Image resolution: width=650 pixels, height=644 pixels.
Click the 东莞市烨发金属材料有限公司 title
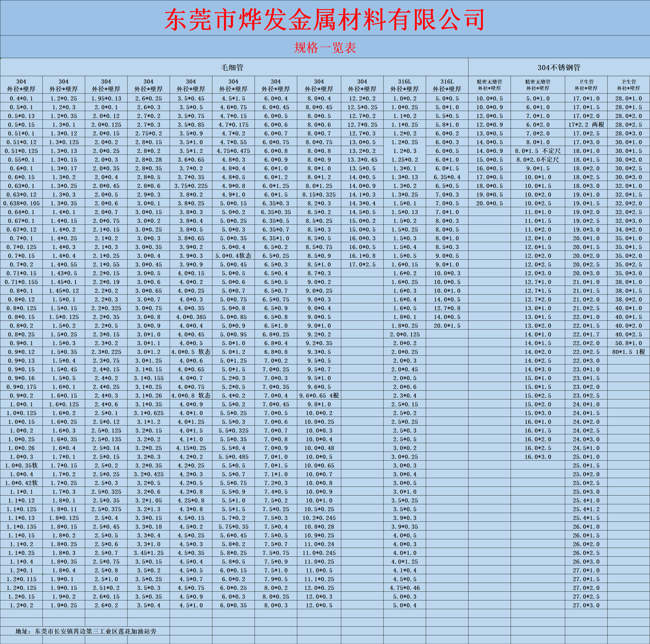pyautogui.click(x=324, y=20)
